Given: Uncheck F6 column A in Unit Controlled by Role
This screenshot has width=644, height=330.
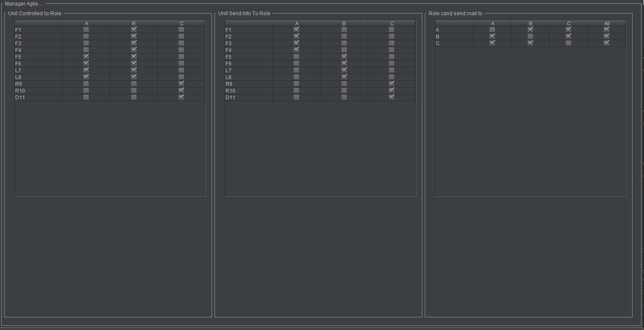Looking at the screenshot, I should tap(86, 64).
